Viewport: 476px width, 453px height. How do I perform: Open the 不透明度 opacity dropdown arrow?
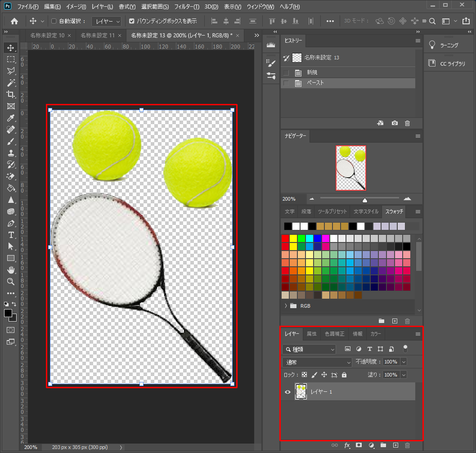(x=404, y=362)
